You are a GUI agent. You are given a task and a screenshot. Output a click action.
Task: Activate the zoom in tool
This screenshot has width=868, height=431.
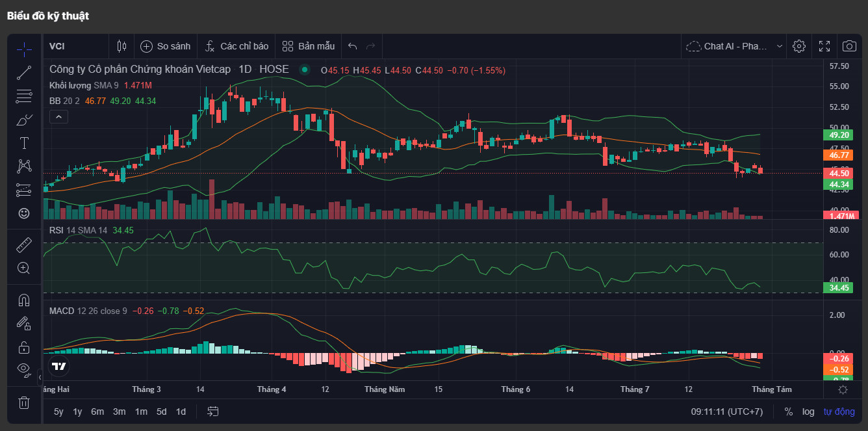click(x=24, y=268)
